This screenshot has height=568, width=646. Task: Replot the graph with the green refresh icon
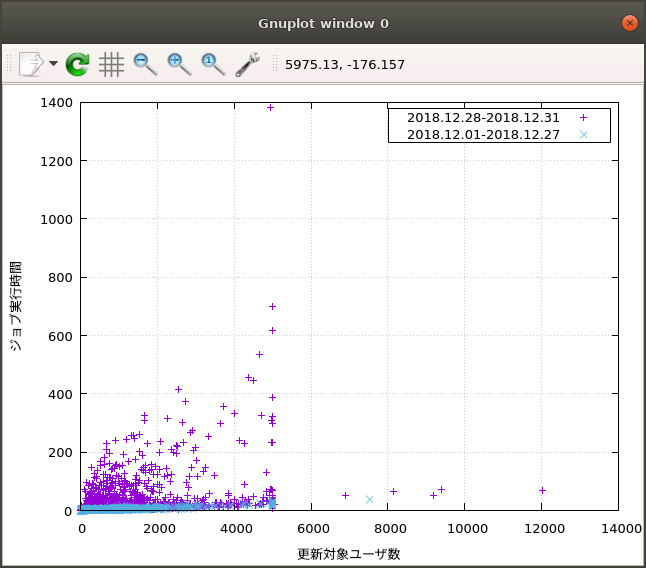coord(78,65)
